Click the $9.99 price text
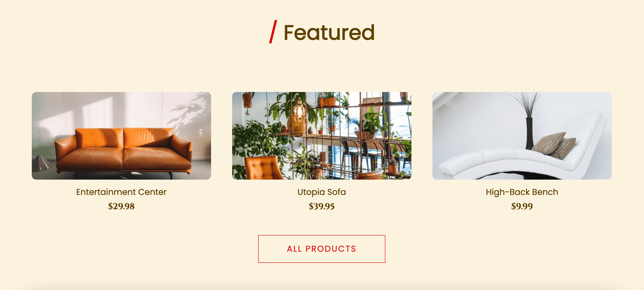Screen dimensions: 644x290 522,206
